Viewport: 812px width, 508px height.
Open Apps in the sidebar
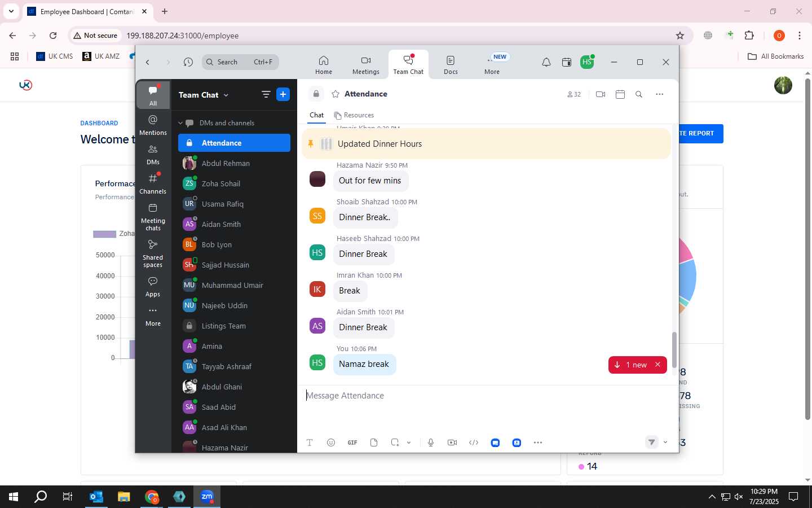click(153, 287)
